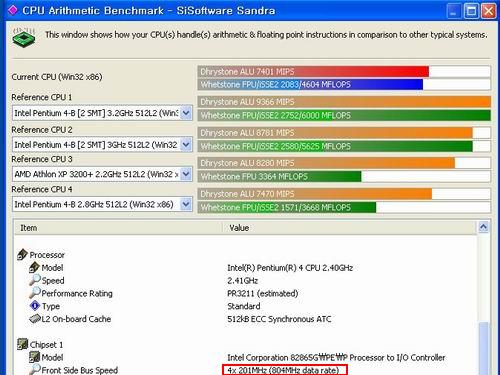This screenshot has width=500, height=375.
Task: Click the 'Front Side Bus Speed' label
Action: click(x=80, y=370)
